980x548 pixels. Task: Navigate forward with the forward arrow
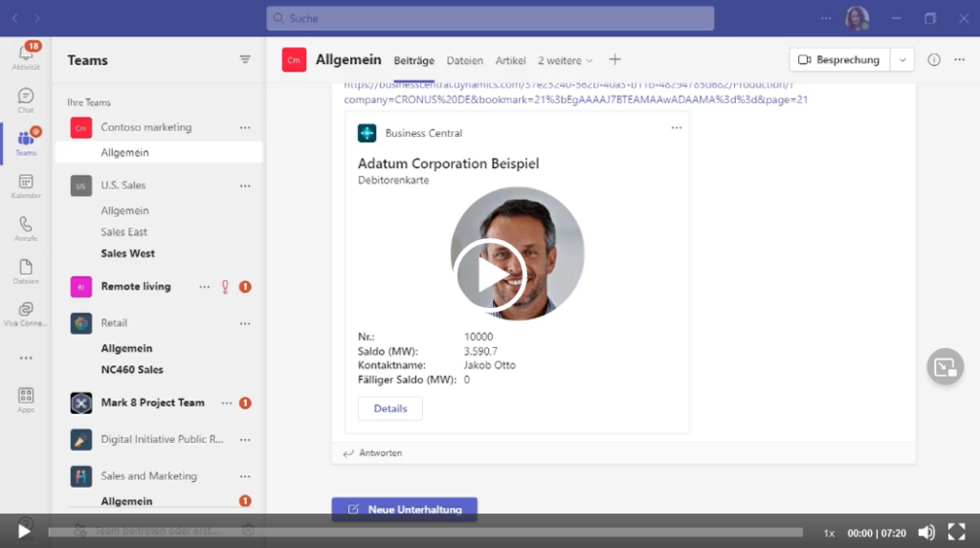(37, 19)
